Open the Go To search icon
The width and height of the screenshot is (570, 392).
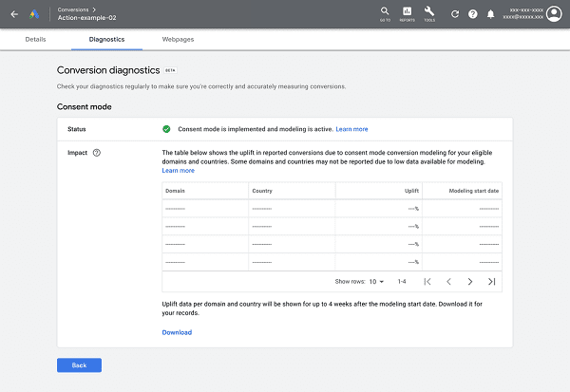tap(385, 12)
